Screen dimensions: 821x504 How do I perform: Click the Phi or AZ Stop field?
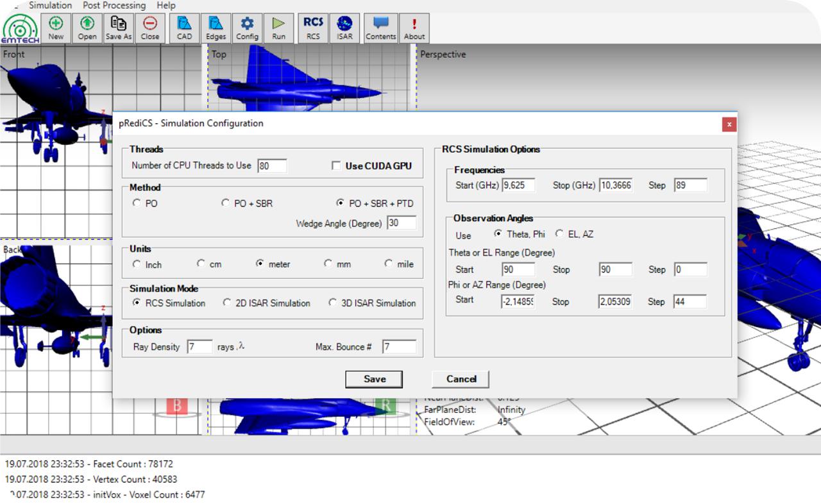[x=616, y=301]
